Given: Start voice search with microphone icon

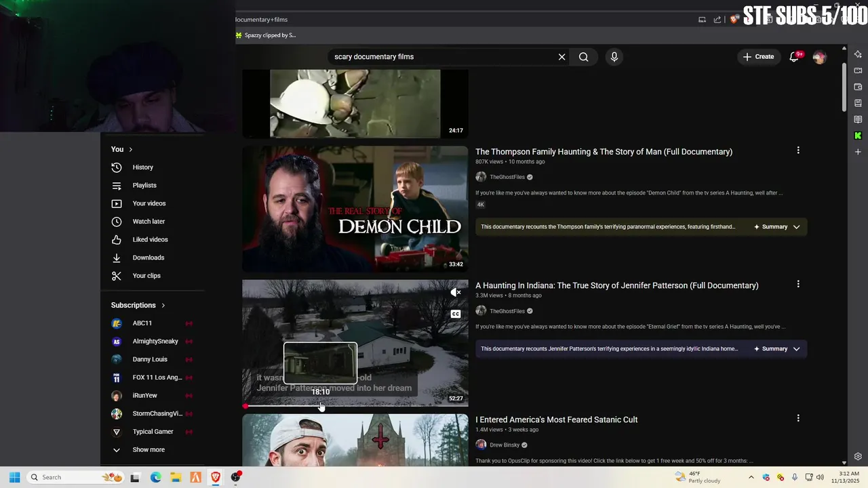Looking at the screenshot, I should click(614, 57).
